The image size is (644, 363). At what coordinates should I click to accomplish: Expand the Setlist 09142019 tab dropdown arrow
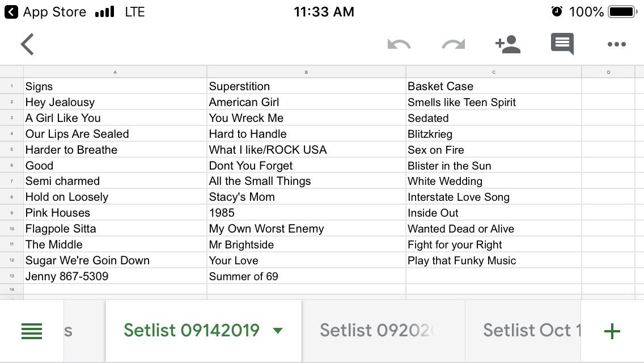278,331
